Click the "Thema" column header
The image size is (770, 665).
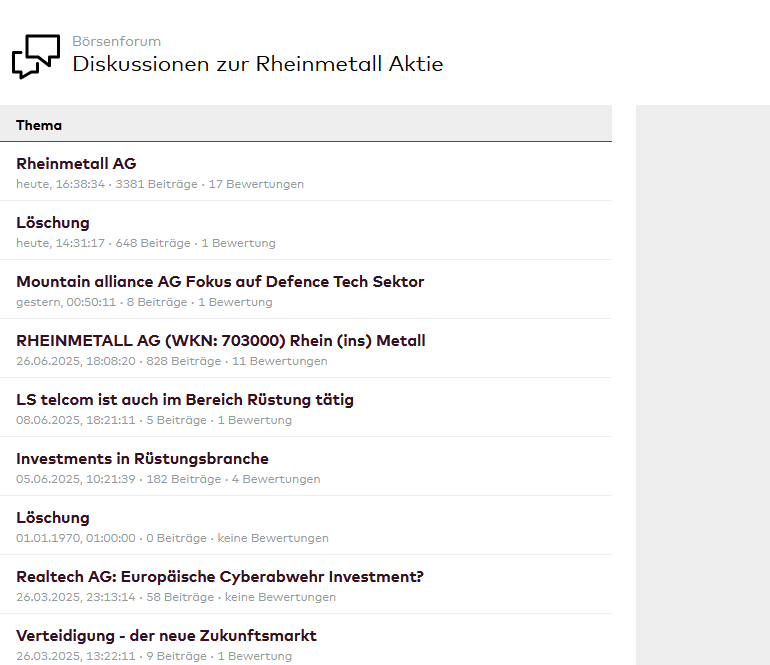point(39,125)
